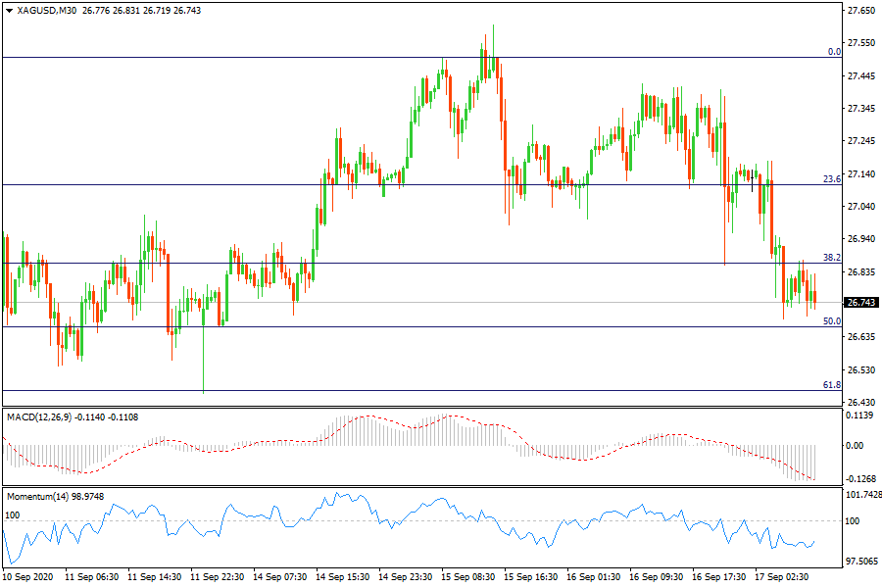This screenshot has width=882, height=588.
Task: Click the 97.5065 Momentum axis value
Action: (x=861, y=562)
